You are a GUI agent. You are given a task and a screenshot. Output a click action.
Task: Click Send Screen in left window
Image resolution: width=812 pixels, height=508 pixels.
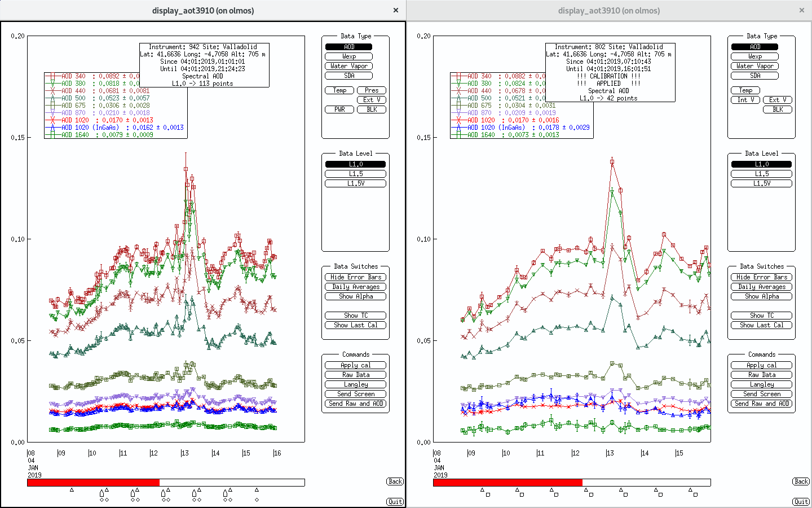point(355,394)
